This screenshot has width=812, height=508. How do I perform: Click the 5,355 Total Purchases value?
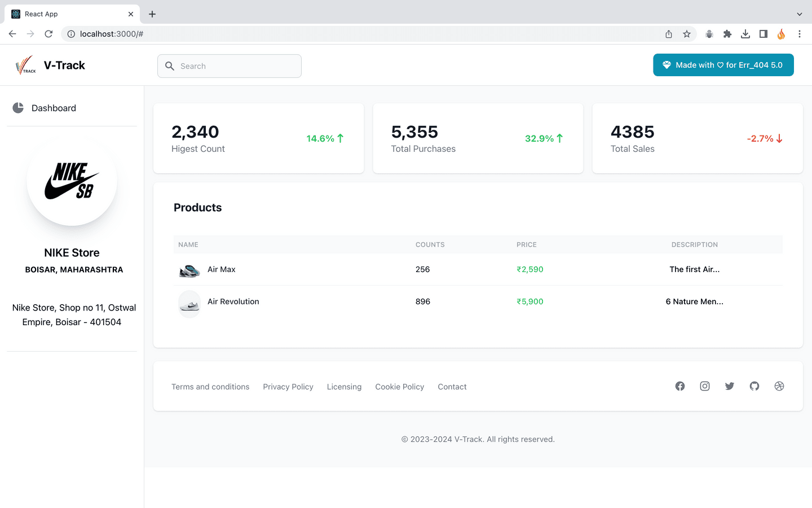[414, 132]
